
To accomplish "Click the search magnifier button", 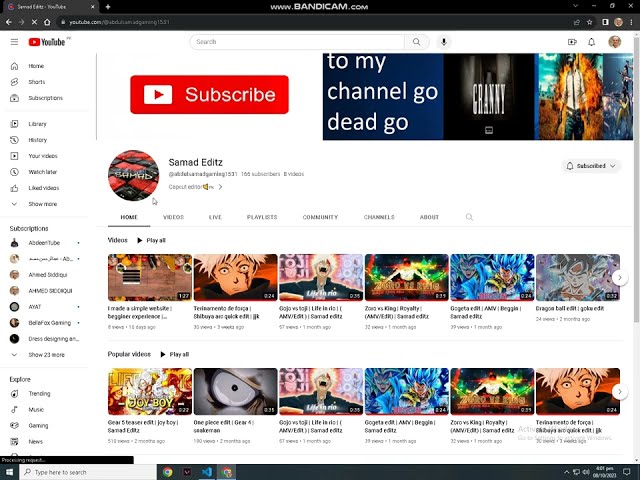I will tap(416, 42).
